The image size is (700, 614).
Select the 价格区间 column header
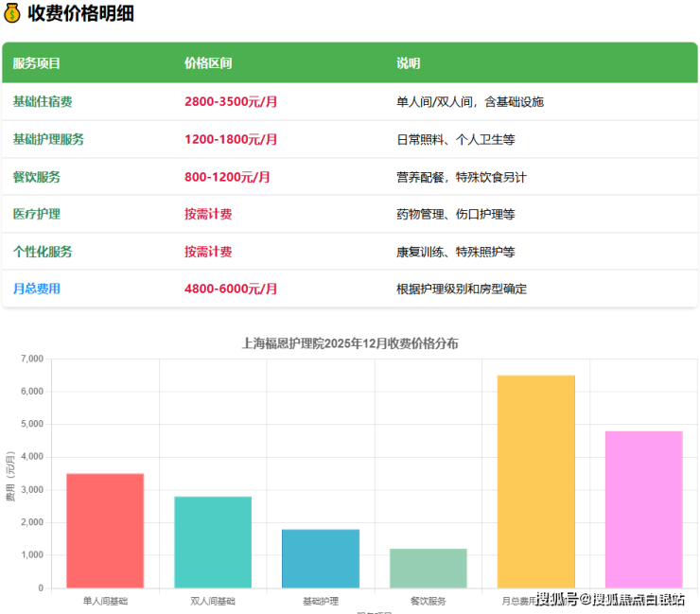point(208,63)
